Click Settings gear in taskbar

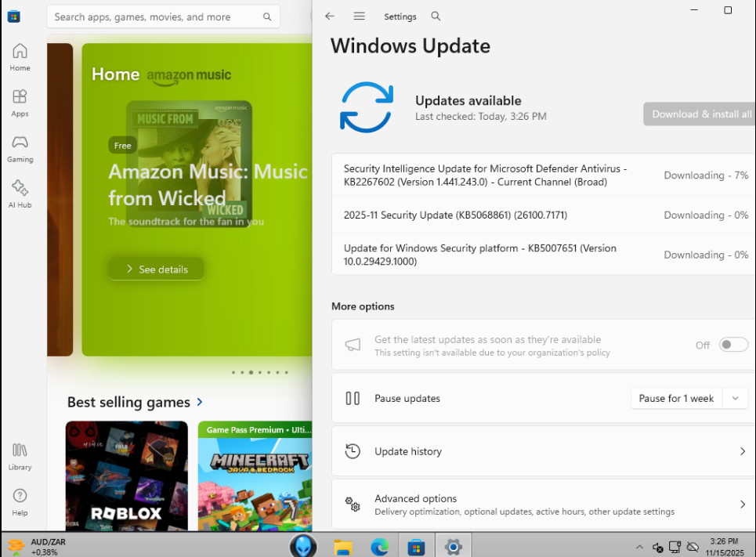tap(454, 547)
